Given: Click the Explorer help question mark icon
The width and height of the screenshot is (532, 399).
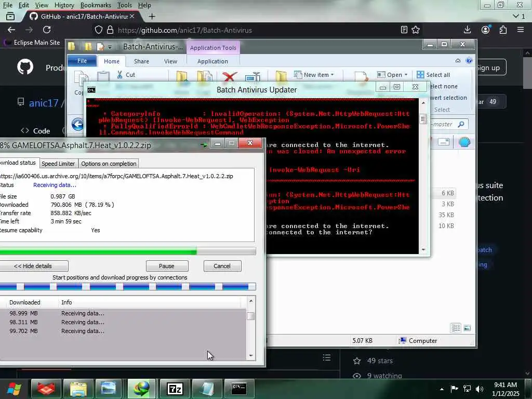Looking at the screenshot, I should tap(469, 60).
